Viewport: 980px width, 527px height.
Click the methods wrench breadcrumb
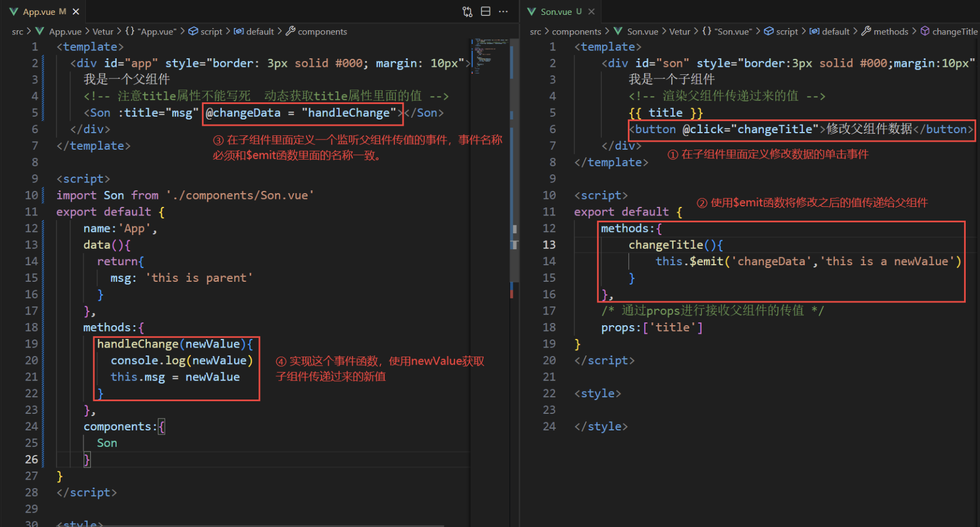885,31
